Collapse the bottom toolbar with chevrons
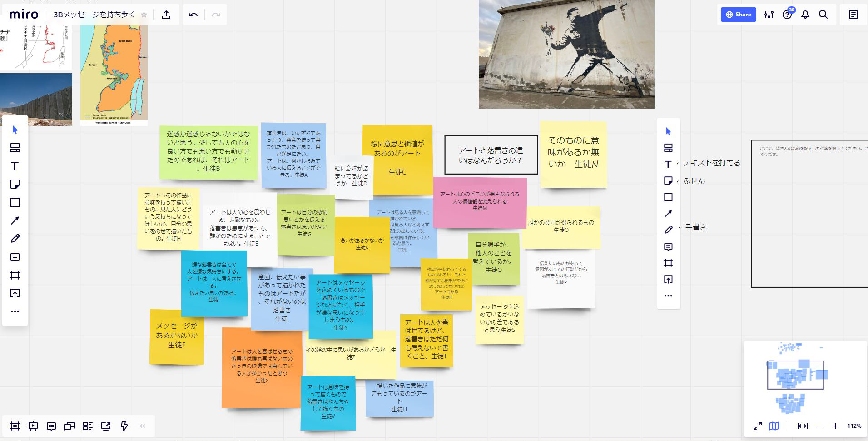This screenshot has height=441, width=868. [x=143, y=426]
